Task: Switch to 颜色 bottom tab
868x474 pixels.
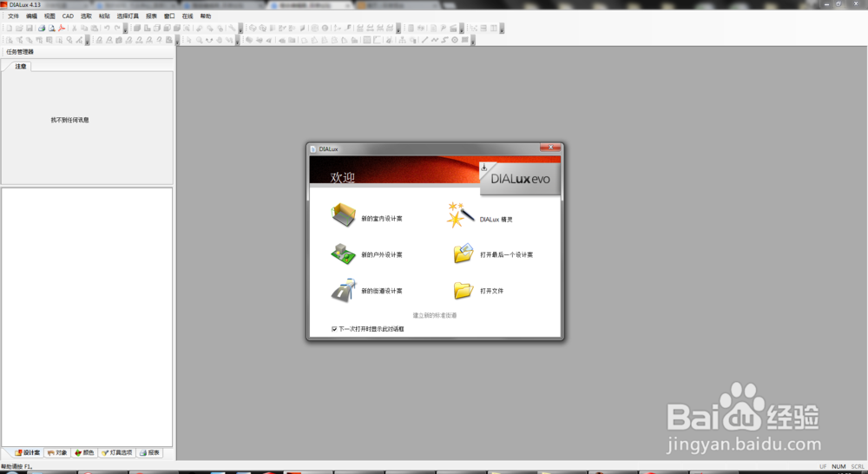Action: click(x=85, y=453)
